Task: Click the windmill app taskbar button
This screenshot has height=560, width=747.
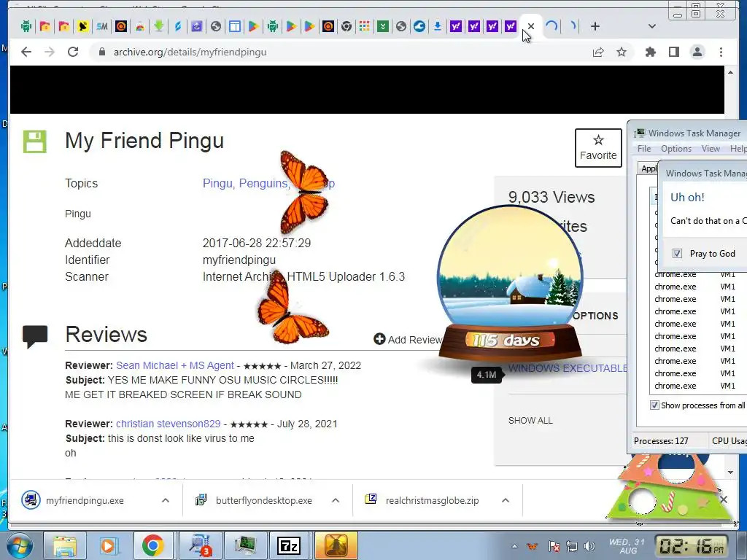Action: (336, 545)
